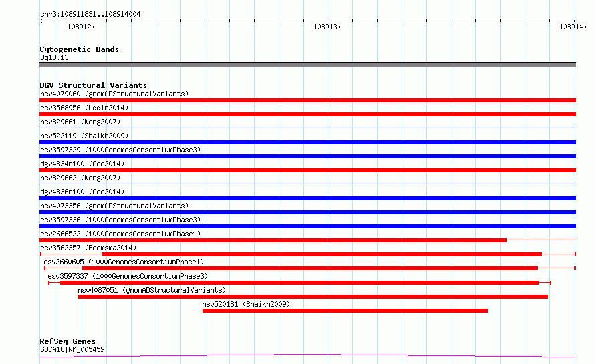Click the blue esv3597329 variant bar

point(308,156)
